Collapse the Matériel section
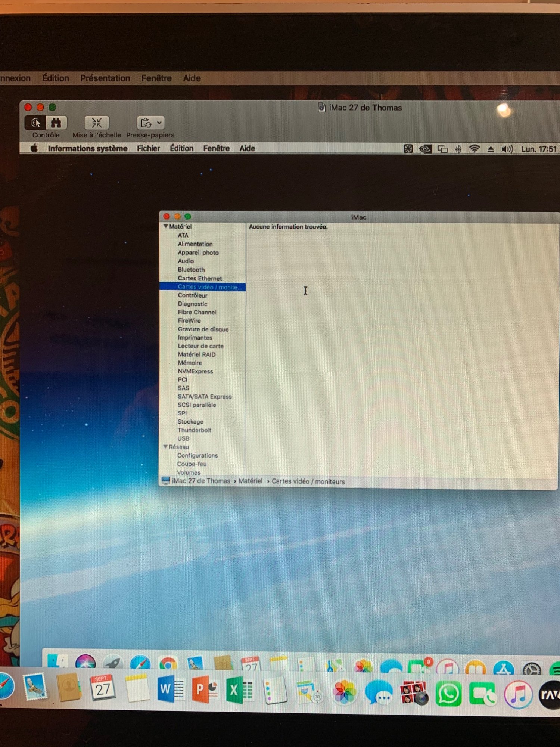560x747 pixels. pos(166,226)
